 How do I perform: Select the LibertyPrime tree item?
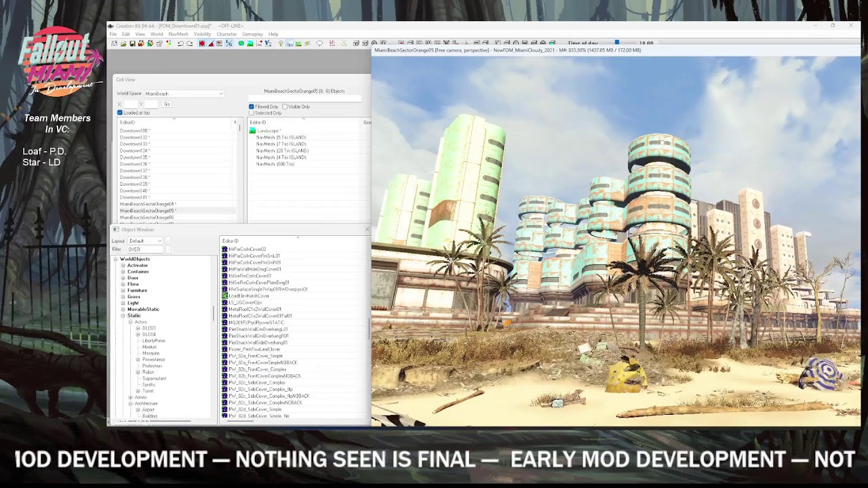(x=153, y=341)
